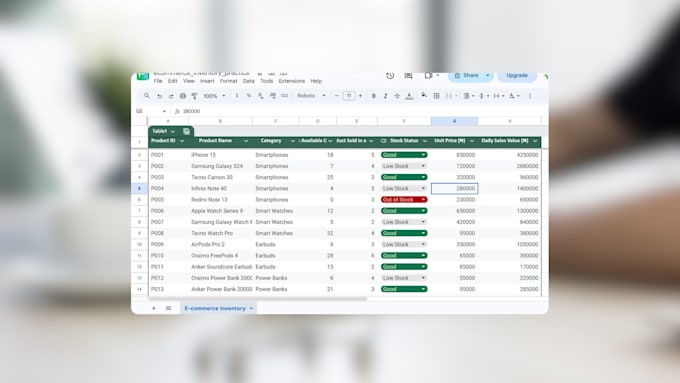Click the Meet video call icon
The height and width of the screenshot is (383, 680).
428,76
